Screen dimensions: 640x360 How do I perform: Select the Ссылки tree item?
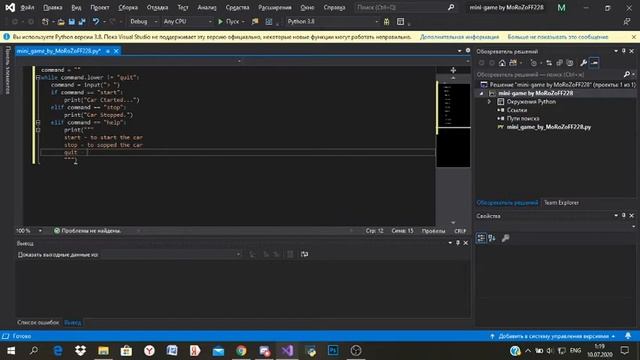click(517, 110)
